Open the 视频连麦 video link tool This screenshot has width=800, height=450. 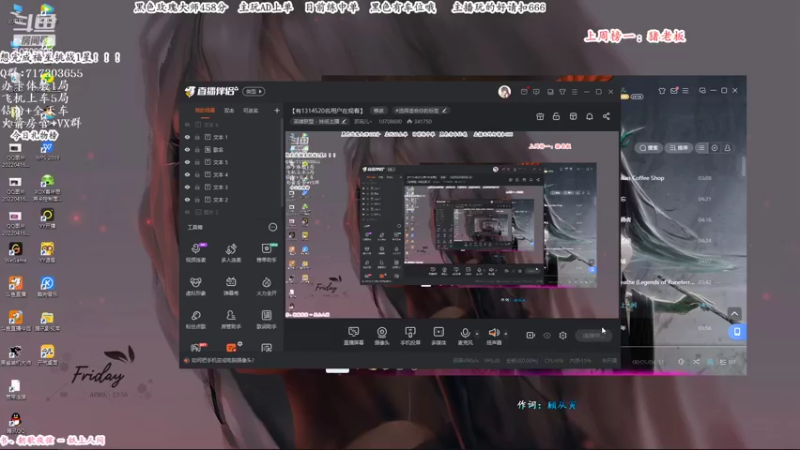coord(195,253)
